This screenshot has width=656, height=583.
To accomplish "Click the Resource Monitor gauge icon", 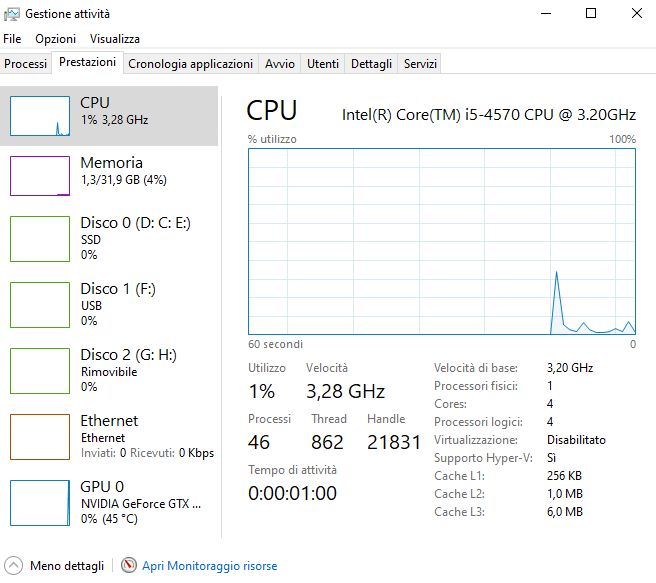I will [x=128, y=565].
